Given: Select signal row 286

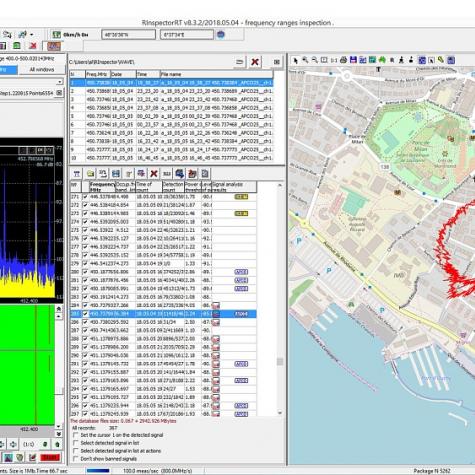Looking at the screenshot, I should [x=163, y=322].
